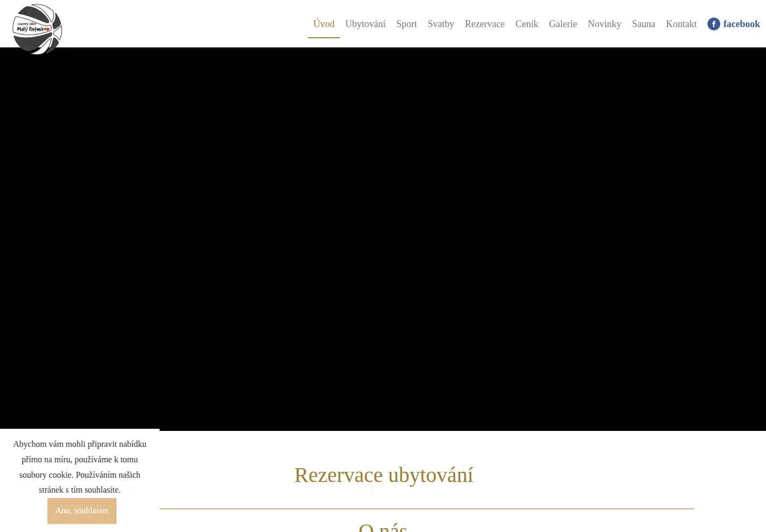
Task: Click the Rezervace ubytování heading link
Action: [x=384, y=475]
